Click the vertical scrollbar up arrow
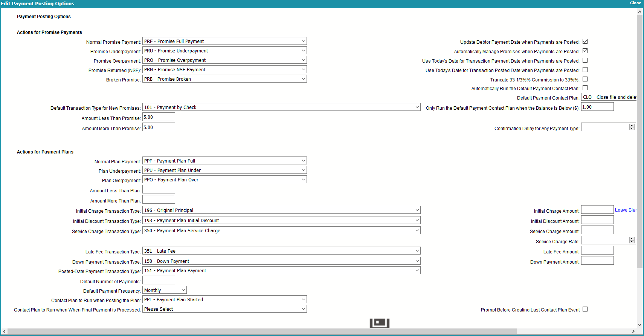Screen dimensions: 644x336 [x=639, y=12]
